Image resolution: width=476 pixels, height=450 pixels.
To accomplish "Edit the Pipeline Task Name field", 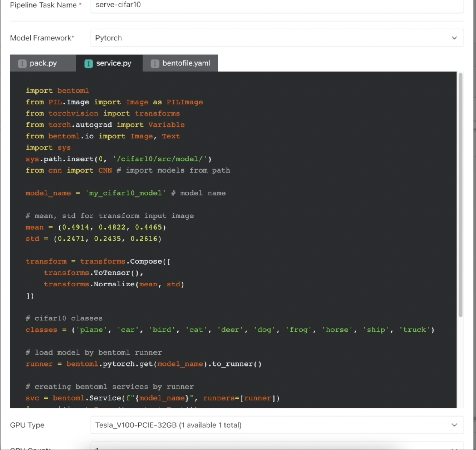I will (x=277, y=5).
